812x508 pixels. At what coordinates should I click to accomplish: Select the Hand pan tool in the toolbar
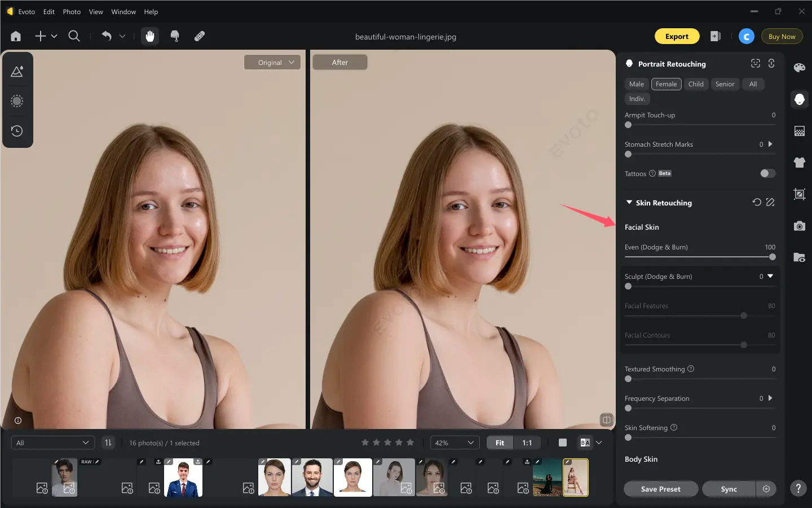tap(151, 36)
